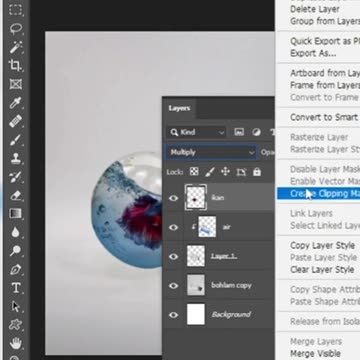This screenshot has height=360, width=360.
Task: Hide the bohlam copy layer
Action: click(x=173, y=286)
